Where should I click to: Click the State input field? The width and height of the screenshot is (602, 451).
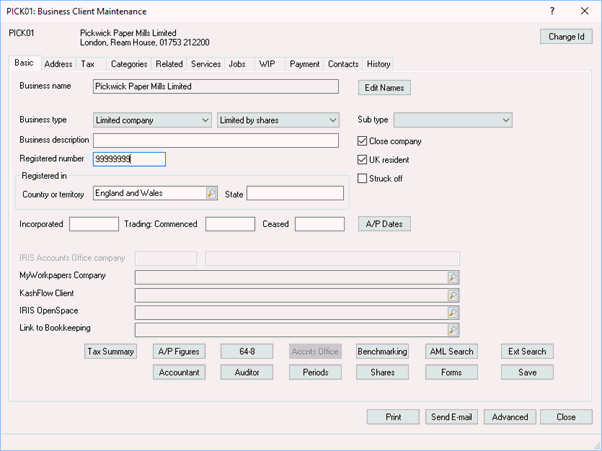coord(295,193)
